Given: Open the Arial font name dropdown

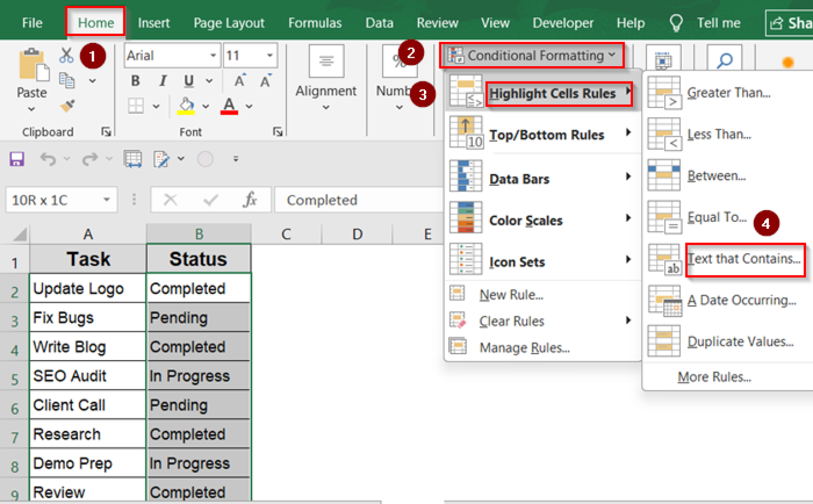Looking at the screenshot, I should click(213, 56).
